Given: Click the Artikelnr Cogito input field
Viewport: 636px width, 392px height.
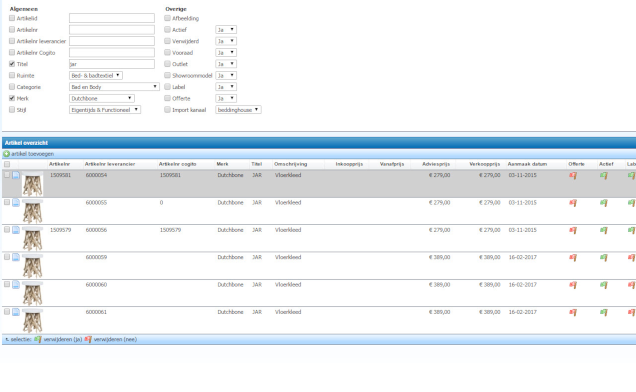Looking at the screenshot, I should tap(112, 52).
